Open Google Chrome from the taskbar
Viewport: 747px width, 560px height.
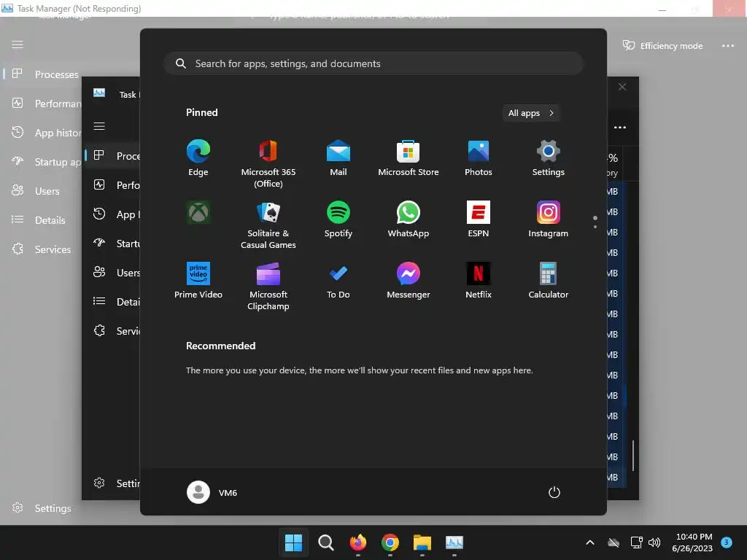[x=390, y=542]
